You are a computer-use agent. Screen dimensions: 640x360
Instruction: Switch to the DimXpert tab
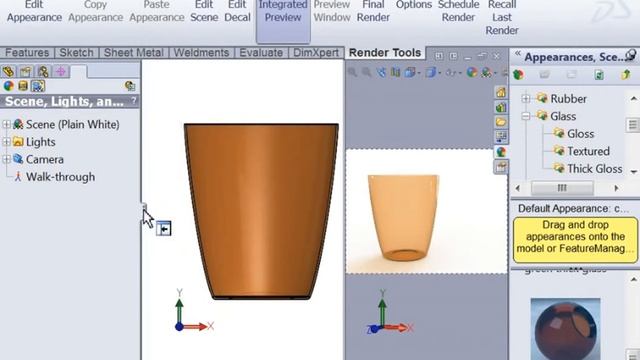[x=316, y=53]
